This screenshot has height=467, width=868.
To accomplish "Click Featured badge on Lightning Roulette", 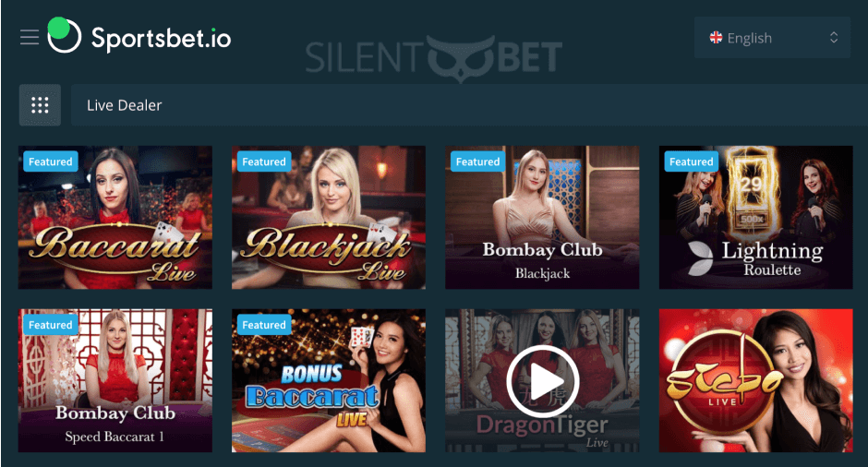I will (692, 162).
